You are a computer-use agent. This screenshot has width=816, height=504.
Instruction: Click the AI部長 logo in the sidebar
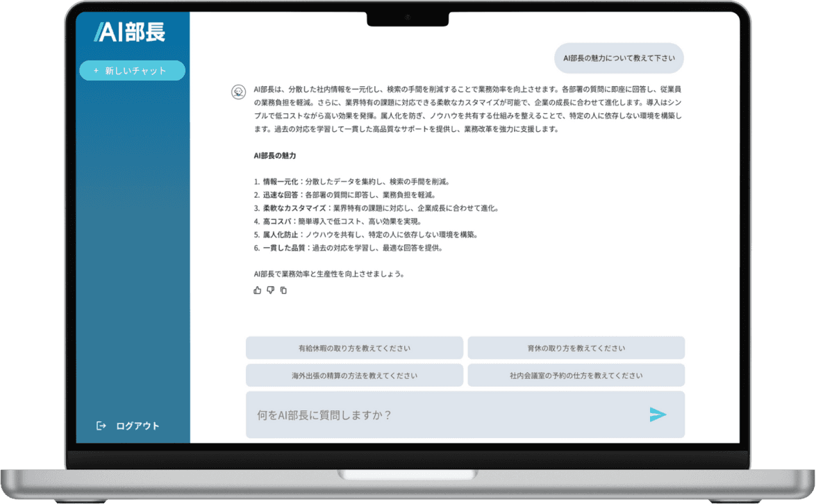point(130,32)
